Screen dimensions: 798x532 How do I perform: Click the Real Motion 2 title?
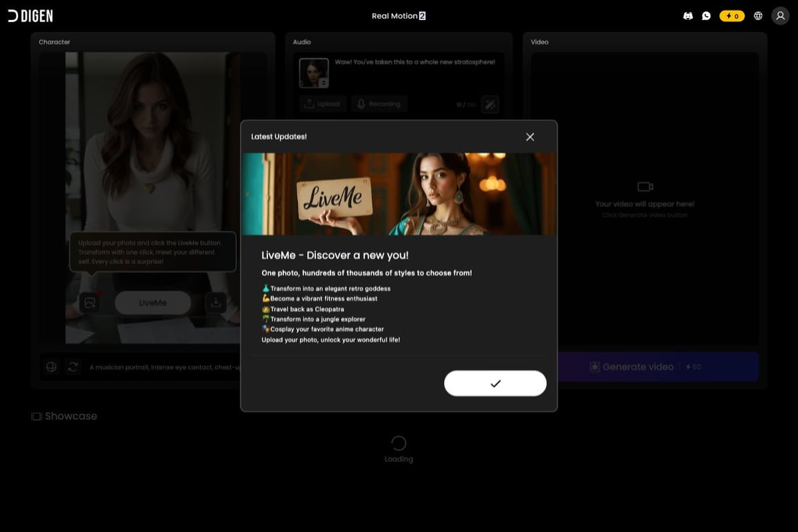(398, 16)
